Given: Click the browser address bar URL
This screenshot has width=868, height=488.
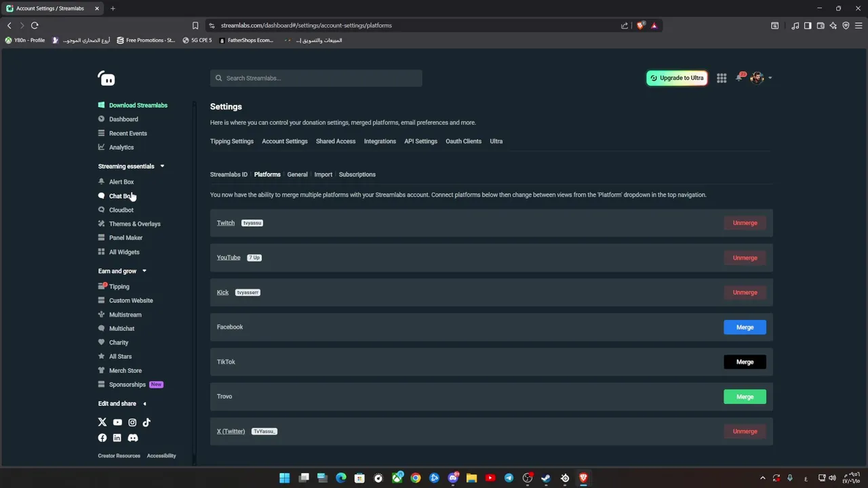Looking at the screenshot, I should (307, 25).
